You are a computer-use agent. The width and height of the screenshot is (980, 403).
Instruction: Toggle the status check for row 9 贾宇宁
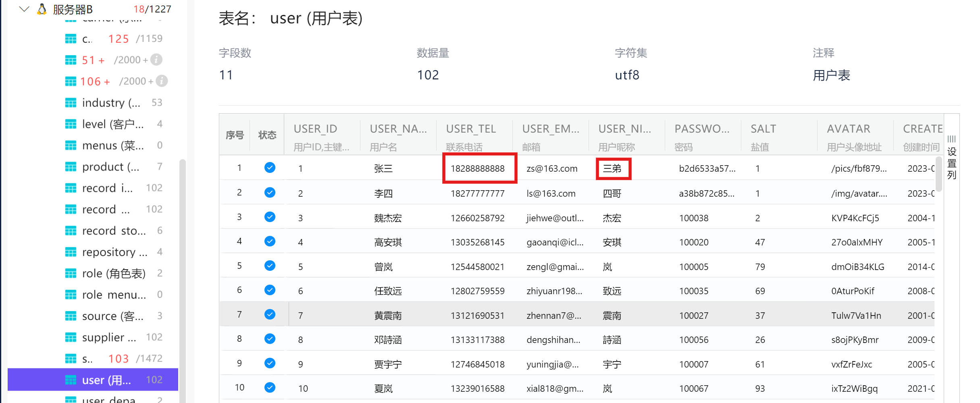point(270,364)
